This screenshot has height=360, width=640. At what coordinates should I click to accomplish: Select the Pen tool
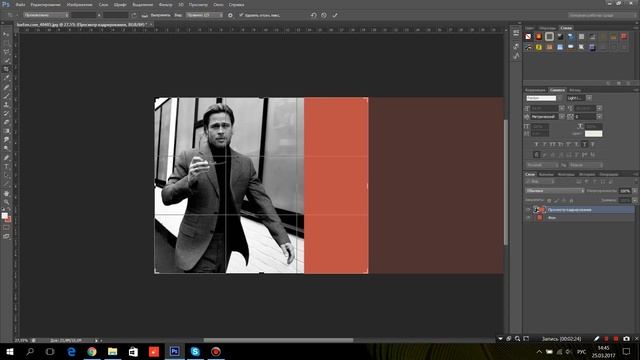(6, 158)
